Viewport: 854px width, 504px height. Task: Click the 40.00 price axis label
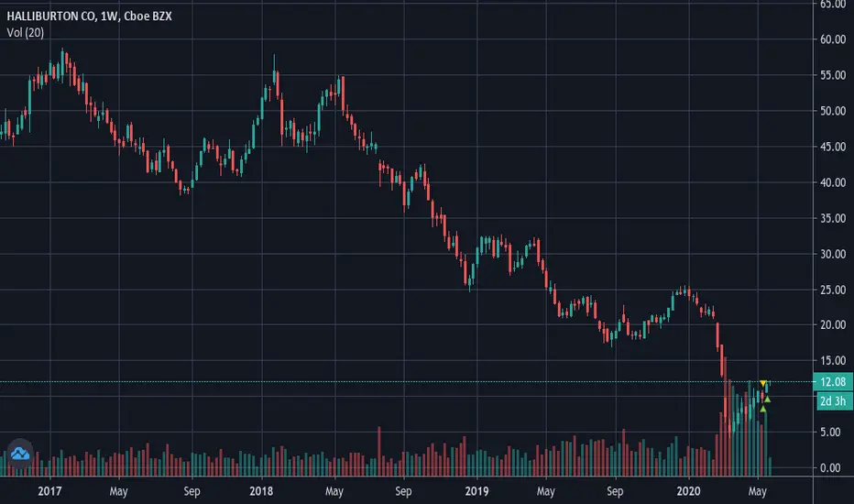point(833,182)
